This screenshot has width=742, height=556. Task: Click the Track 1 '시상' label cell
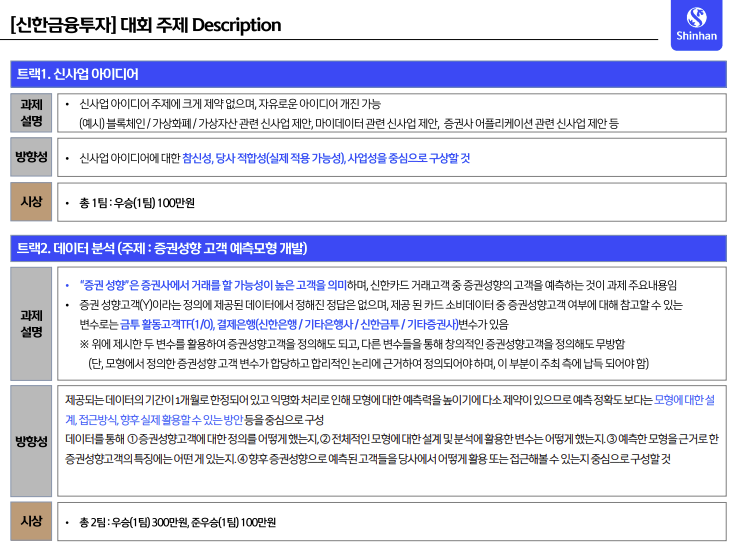[31, 202]
